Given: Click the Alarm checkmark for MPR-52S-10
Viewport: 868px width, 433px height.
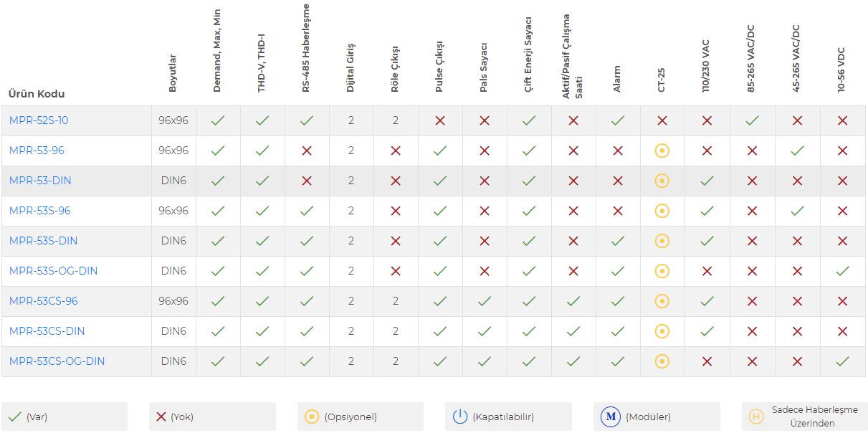Looking at the screenshot, I should (618, 120).
